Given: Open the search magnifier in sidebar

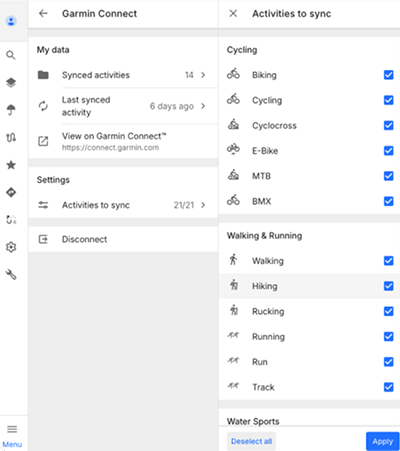Looking at the screenshot, I should [x=11, y=55].
